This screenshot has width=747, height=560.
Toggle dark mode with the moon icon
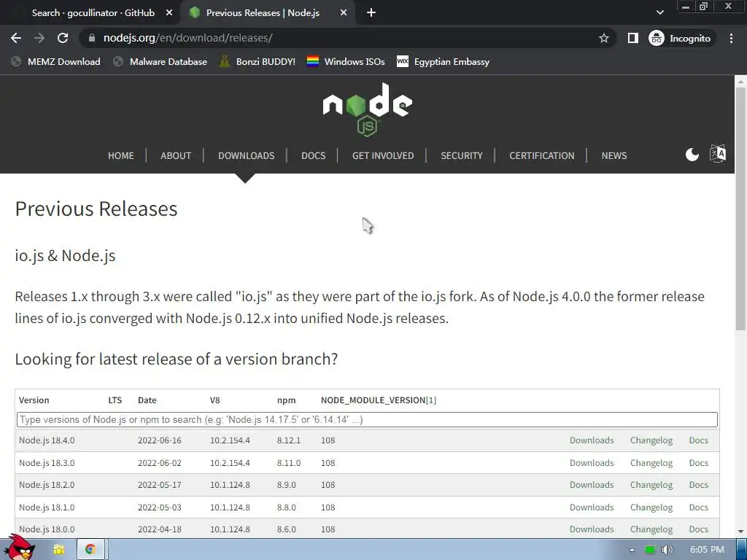pos(692,155)
